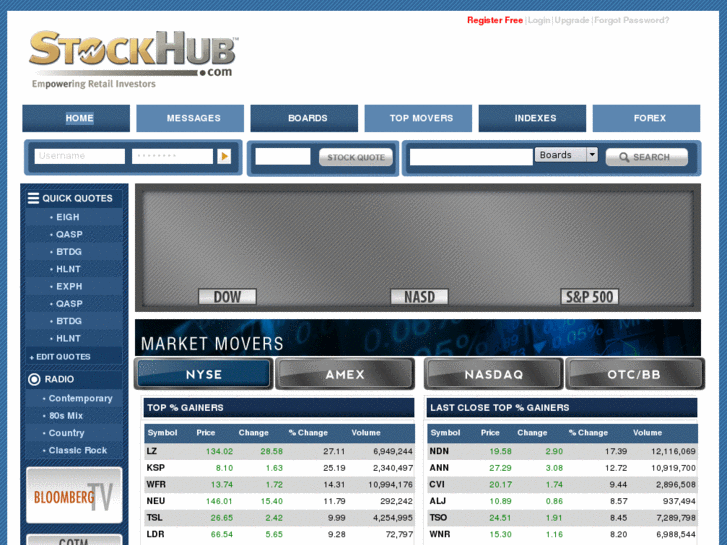Show the DOW chart
This screenshot has height=545, width=727.
coord(227,297)
